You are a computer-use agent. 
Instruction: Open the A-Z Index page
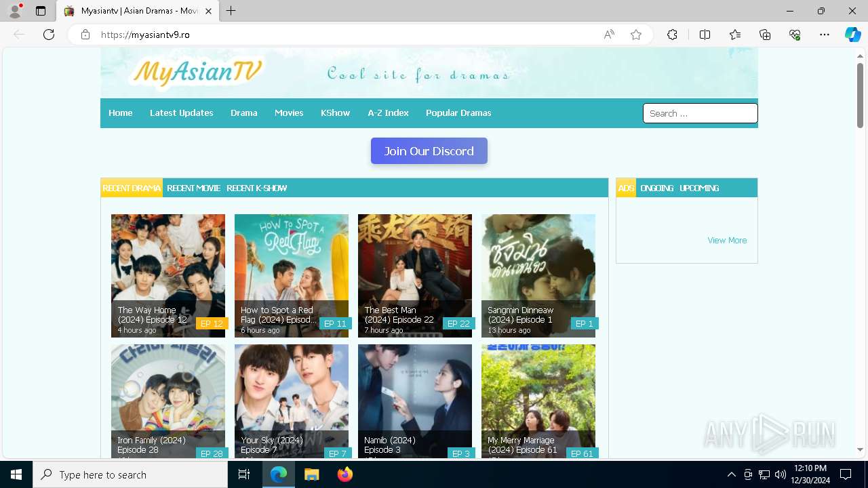(x=389, y=113)
